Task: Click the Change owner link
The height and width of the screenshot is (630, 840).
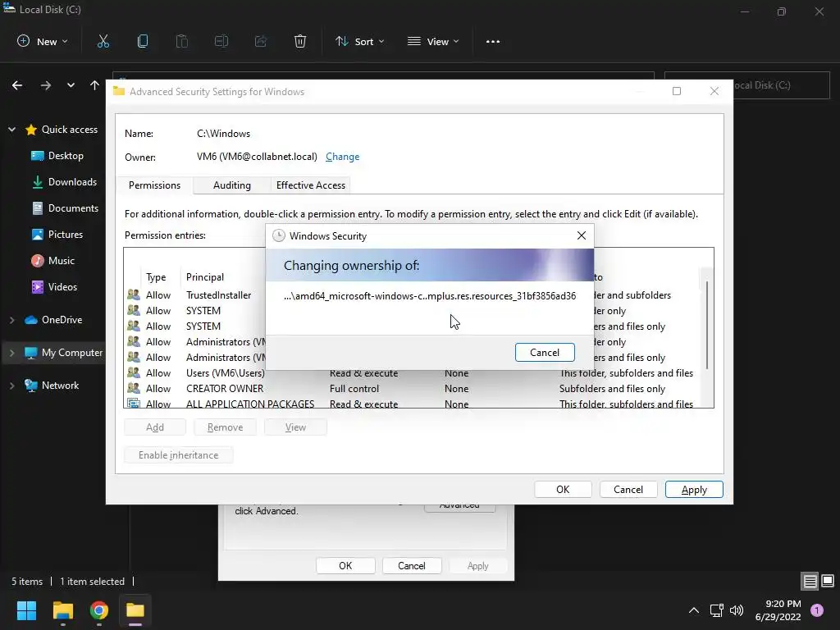Action: [x=342, y=157]
